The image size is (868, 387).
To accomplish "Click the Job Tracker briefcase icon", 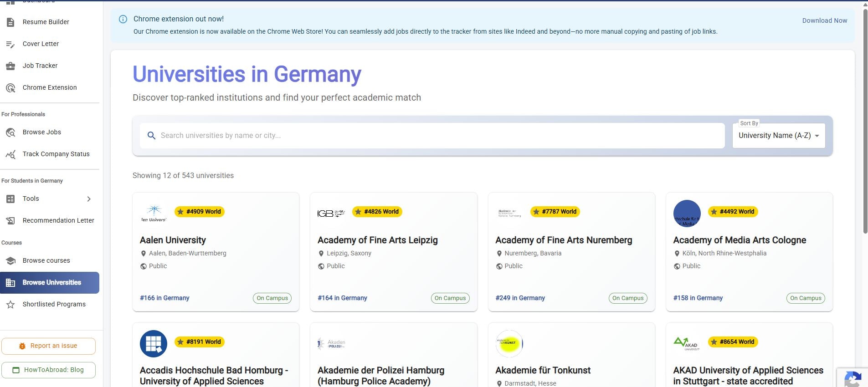I will pos(10,66).
